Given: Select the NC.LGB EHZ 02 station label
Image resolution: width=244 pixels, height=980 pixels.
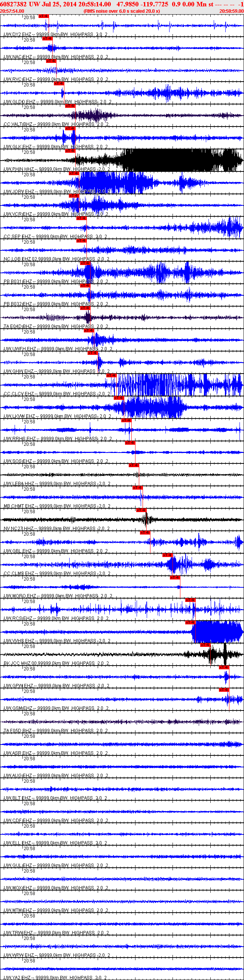Looking at the screenshot, I should tap(57, 259).
